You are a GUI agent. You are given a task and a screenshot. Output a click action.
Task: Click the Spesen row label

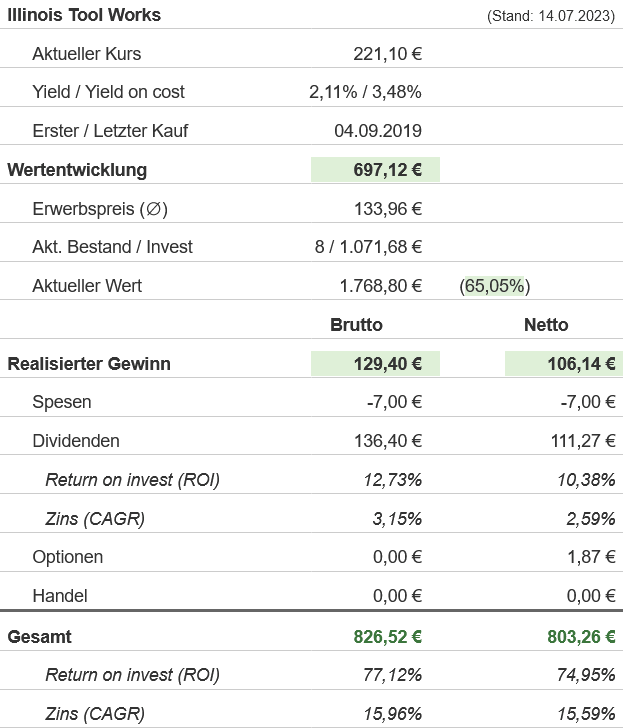tap(62, 402)
